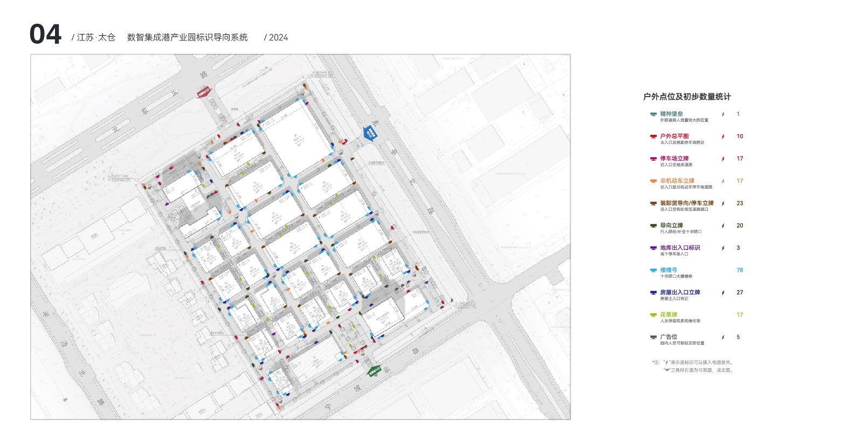868x440 pixels.
Task: Click the red 户外总平图 legend icon
Action: point(653,137)
